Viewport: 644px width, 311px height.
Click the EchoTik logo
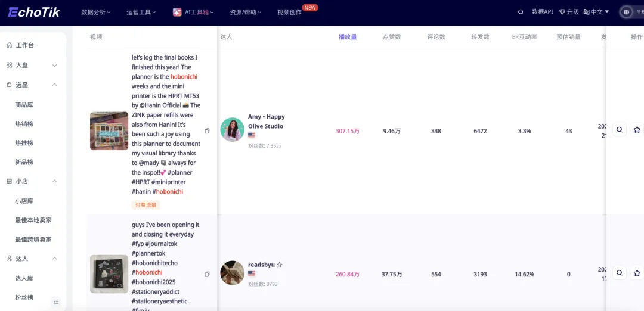pos(33,12)
